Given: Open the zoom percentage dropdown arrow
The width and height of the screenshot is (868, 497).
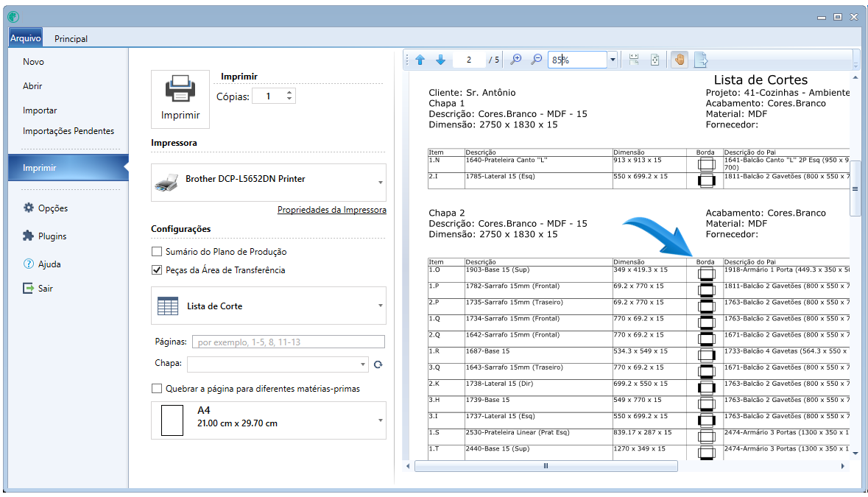Looking at the screenshot, I should 613,60.
